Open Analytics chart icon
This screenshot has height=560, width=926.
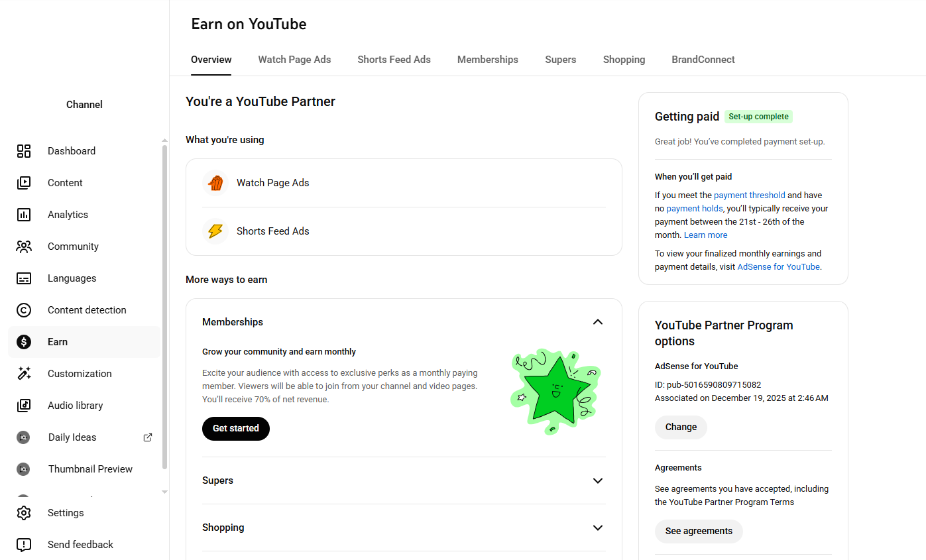(x=24, y=215)
